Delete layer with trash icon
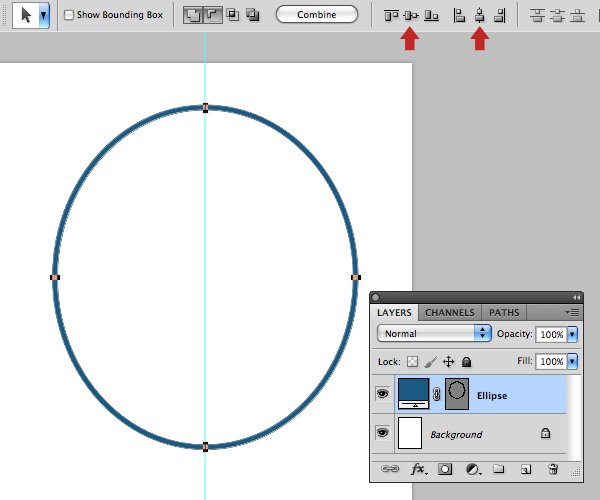The width and height of the screenshot is (600, 500). click(553, 469)
